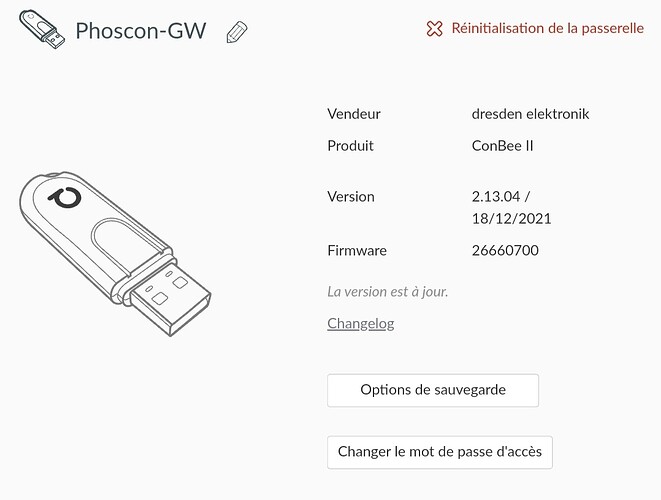Click 'La version est à jour' status text
This screenshot has height=500, width=661.
pyautogui.click(x=387, y=291)
